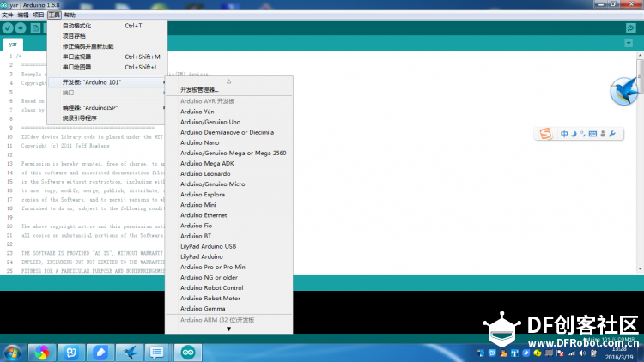Open the tab options dropdown arrow
The height and width of the screenshot is (362, 644).
coord(629,43)
